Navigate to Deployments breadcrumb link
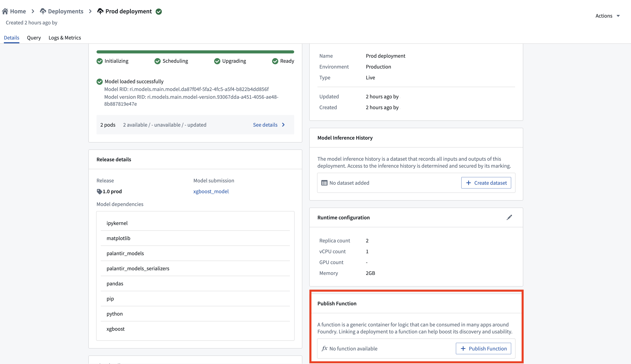The height and width of the screenshot is (364, 631). click(66, 11)
